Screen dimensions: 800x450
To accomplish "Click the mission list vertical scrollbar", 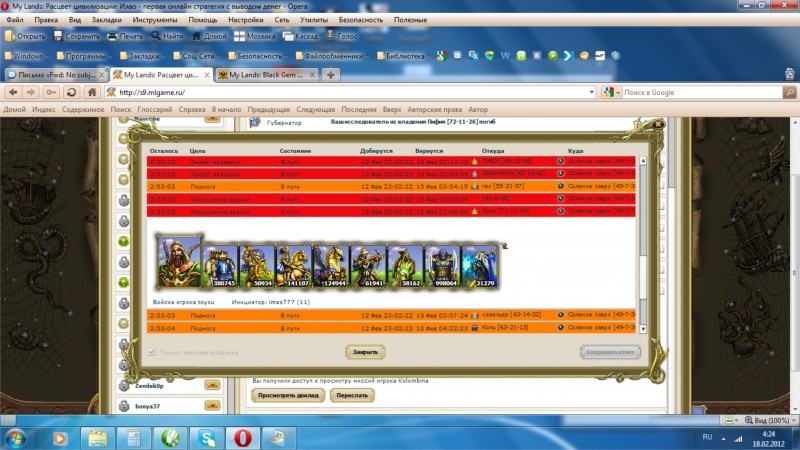I will (643, 240).
